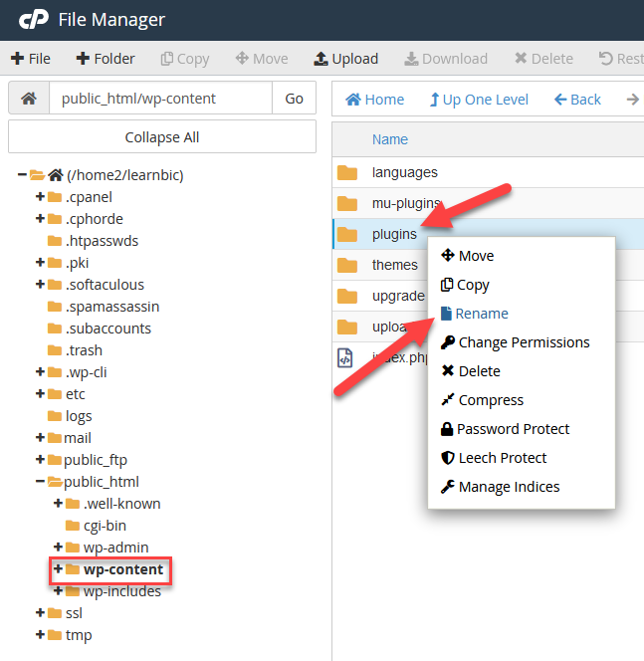The image size is (644, 661).
Task: Select the themes folder icon
Action: [347, 265]
